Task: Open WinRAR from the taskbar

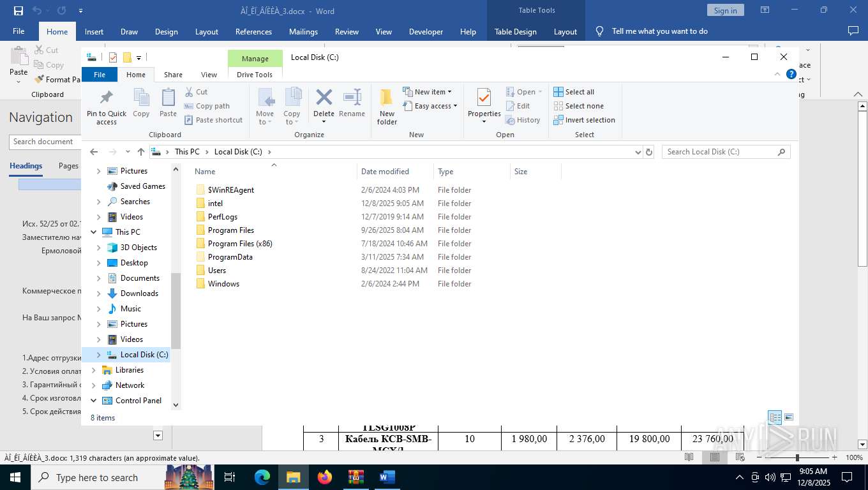Action: coord(355,477)
